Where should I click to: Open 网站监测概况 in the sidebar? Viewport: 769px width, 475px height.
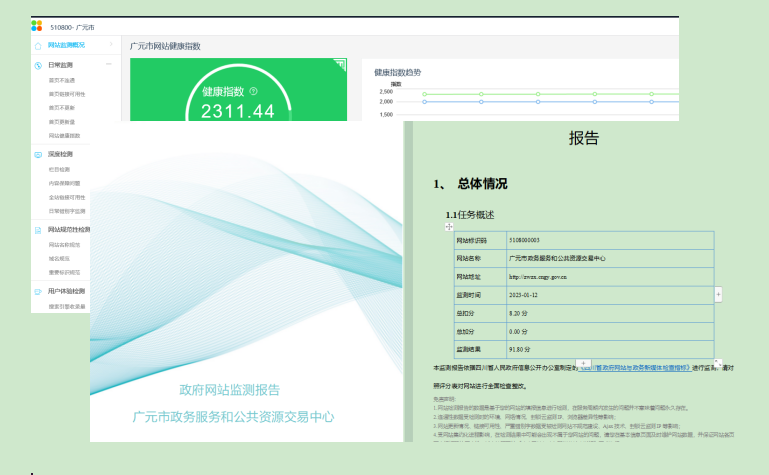pos(66,45)
